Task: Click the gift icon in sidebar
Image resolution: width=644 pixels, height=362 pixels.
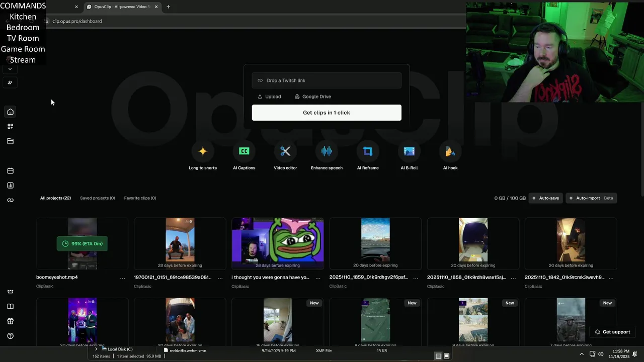Action: (x=10, y=321)
